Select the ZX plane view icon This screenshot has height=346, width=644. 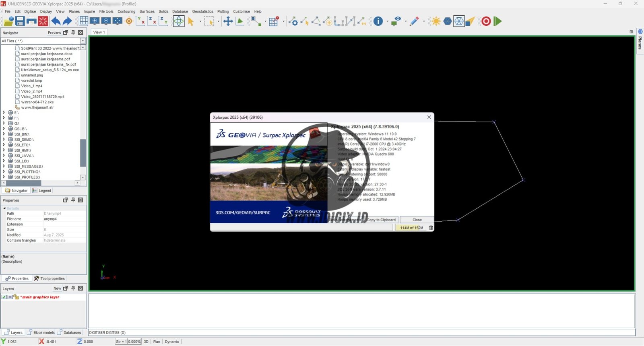tap(152, 21)
